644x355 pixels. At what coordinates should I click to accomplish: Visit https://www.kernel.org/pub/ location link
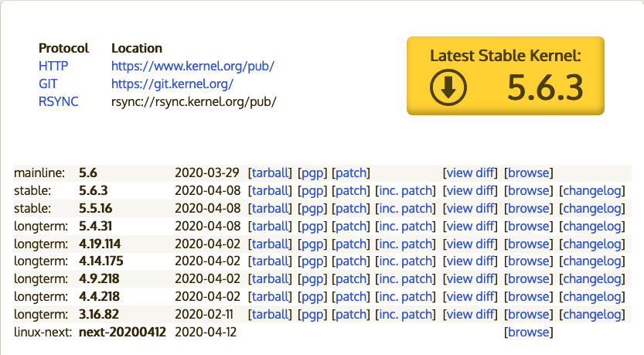tap(193, 67)
